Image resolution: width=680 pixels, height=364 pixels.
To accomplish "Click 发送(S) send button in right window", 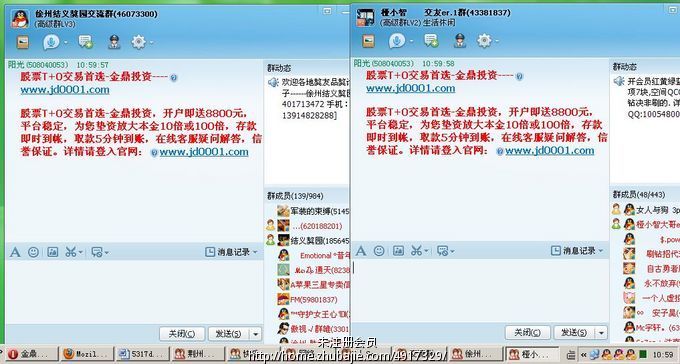I will (x=575, y=332).
